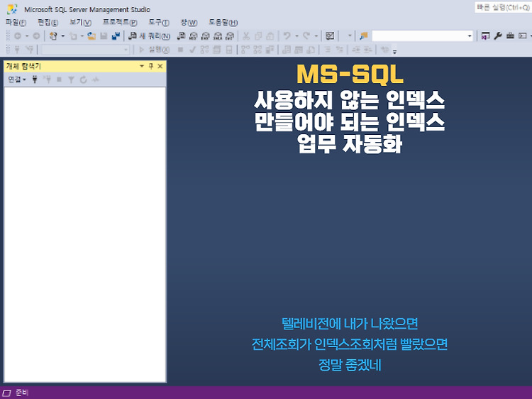Open the New Project dropdown arrow

point(62,35)
